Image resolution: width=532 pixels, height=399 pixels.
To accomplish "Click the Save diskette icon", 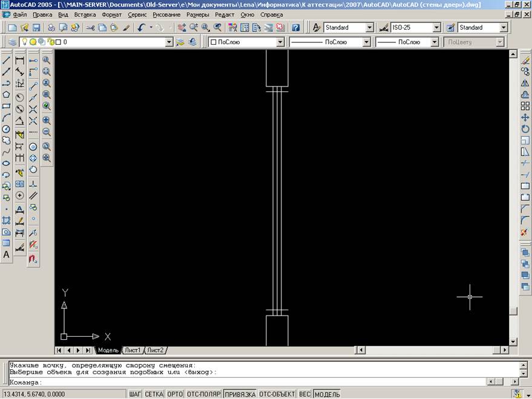I will click(36, 27).
